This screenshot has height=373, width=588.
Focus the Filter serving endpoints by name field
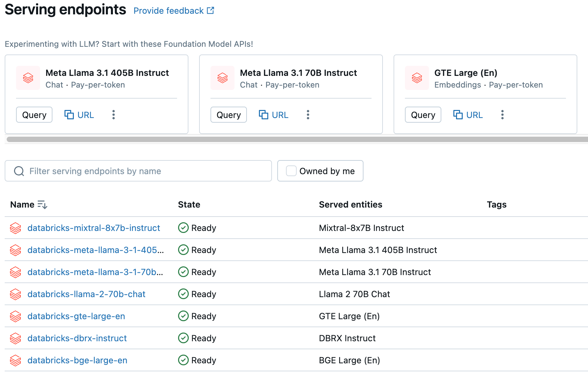coord(138,171)
